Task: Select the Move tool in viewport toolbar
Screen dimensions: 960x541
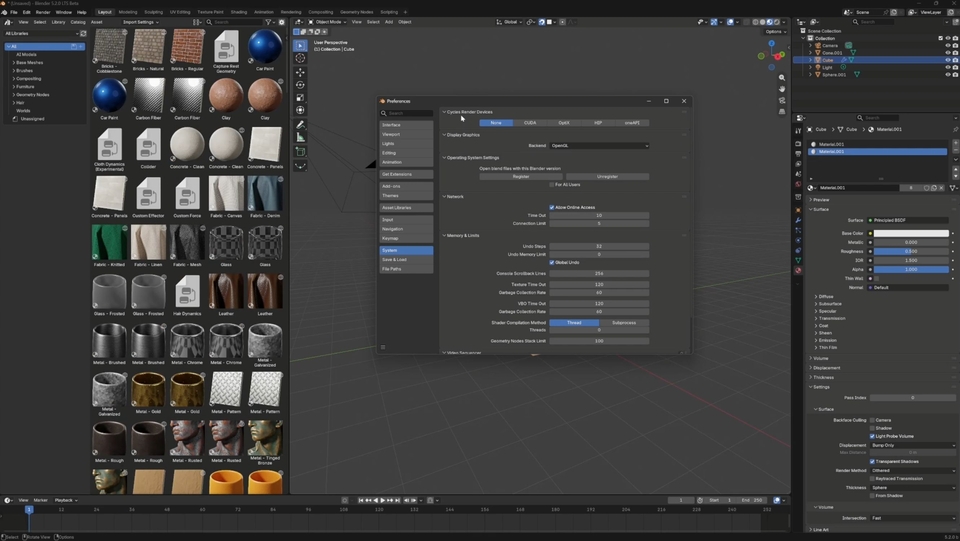Action: [x=300, y=72]
